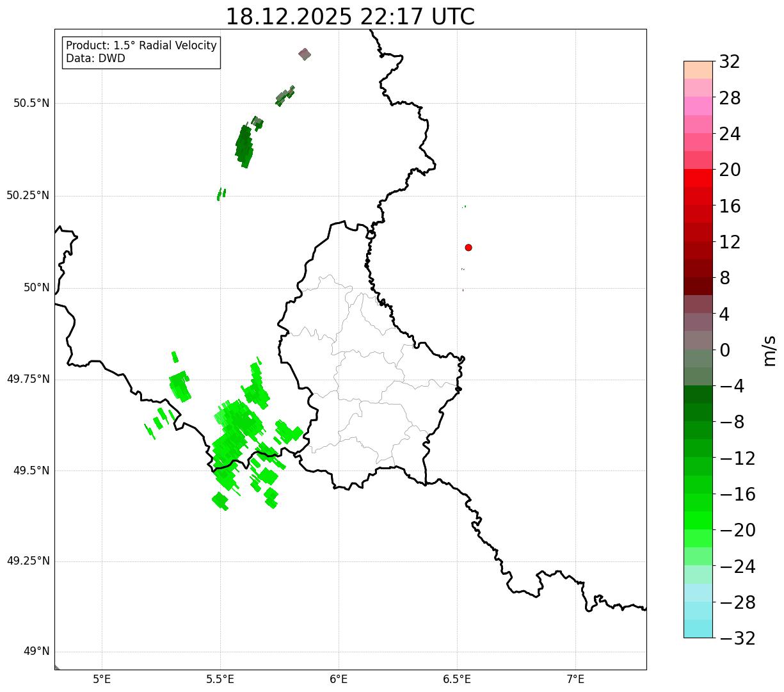Click the red radar site marker dot

[468, 247]
